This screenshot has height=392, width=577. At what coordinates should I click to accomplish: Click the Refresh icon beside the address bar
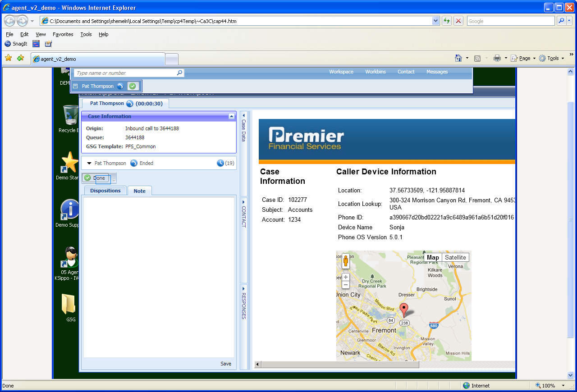446,21
